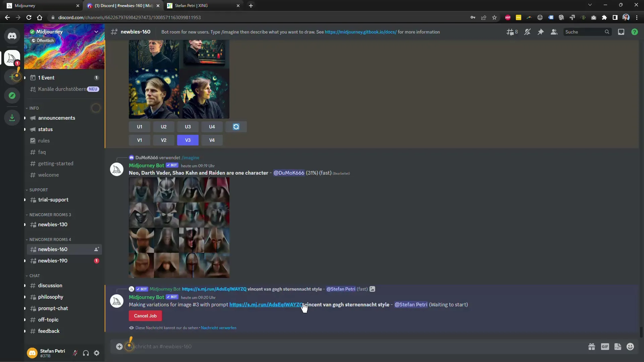Open midjourney.gitbook.io docs link in header
644x362 pixels.
pyautogui.click(x=361, y=32)
